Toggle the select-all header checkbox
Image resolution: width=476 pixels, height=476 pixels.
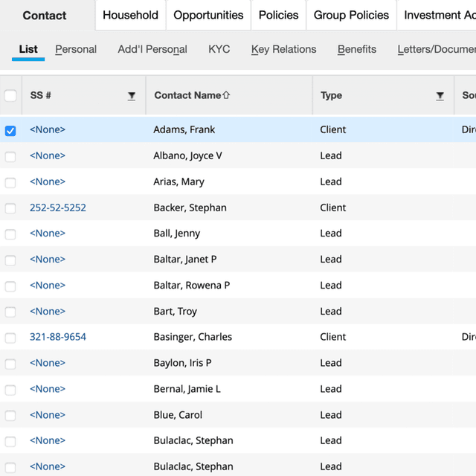click(x=10, y=96)
